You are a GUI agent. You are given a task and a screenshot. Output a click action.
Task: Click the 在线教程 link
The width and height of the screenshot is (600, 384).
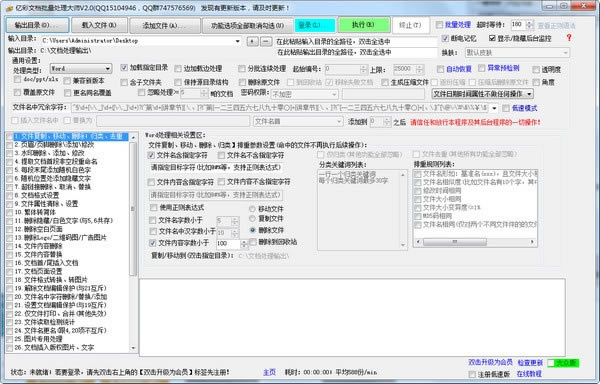click(529, 374)
